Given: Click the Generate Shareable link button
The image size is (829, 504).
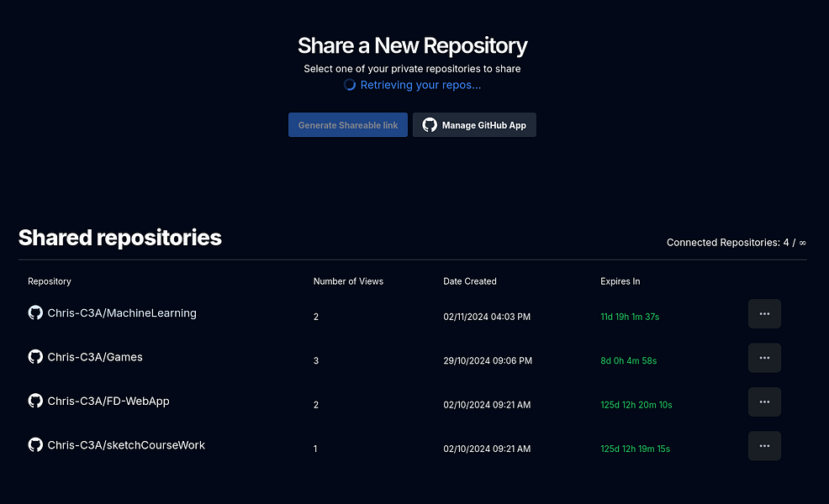Looking at the screenshot, I should [x=347, y=124].
